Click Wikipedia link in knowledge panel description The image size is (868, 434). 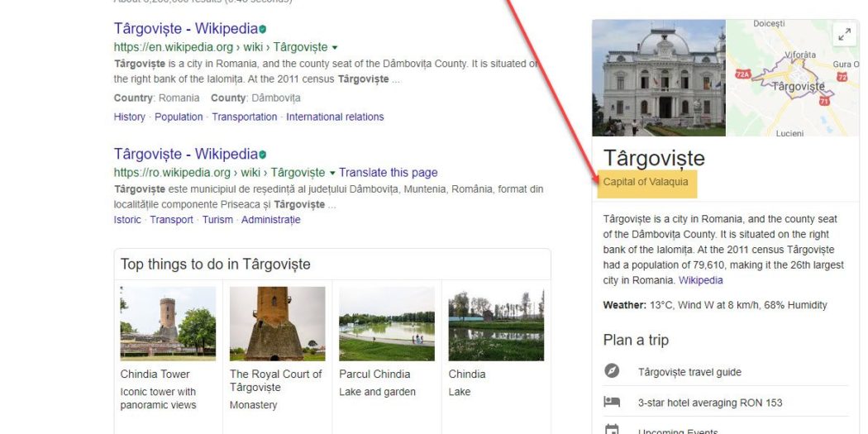pos(700,280)
